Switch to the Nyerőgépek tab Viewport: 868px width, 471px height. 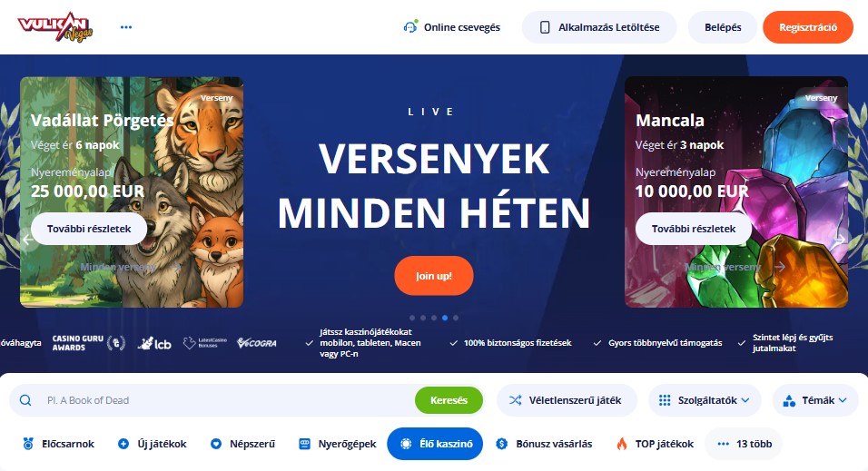(x=337, y=444)
